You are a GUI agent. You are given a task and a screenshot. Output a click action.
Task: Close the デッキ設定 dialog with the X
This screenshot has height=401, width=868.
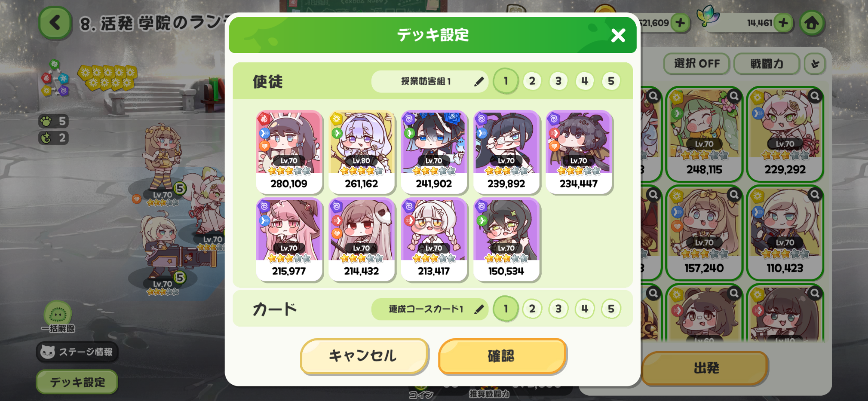[x=618, y=35]
